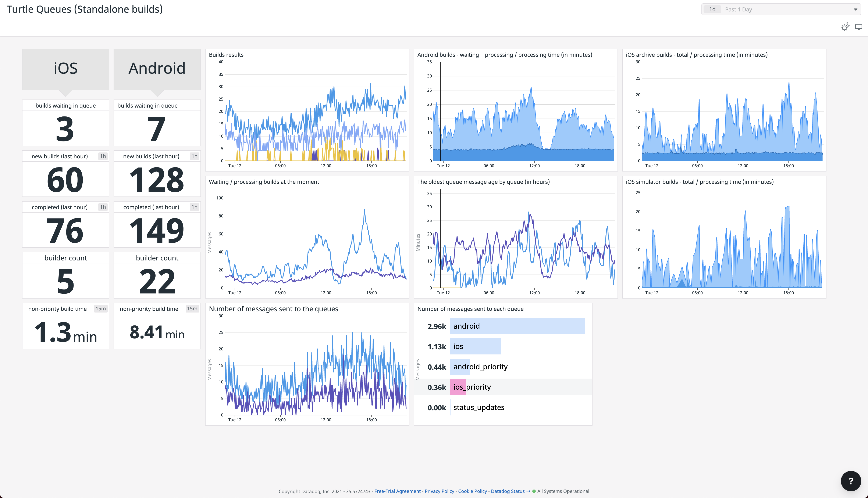Click the android bar in queue list
The height and width of the screenshot is (498, 868).
pyautogui.click(x=517, y=326)
